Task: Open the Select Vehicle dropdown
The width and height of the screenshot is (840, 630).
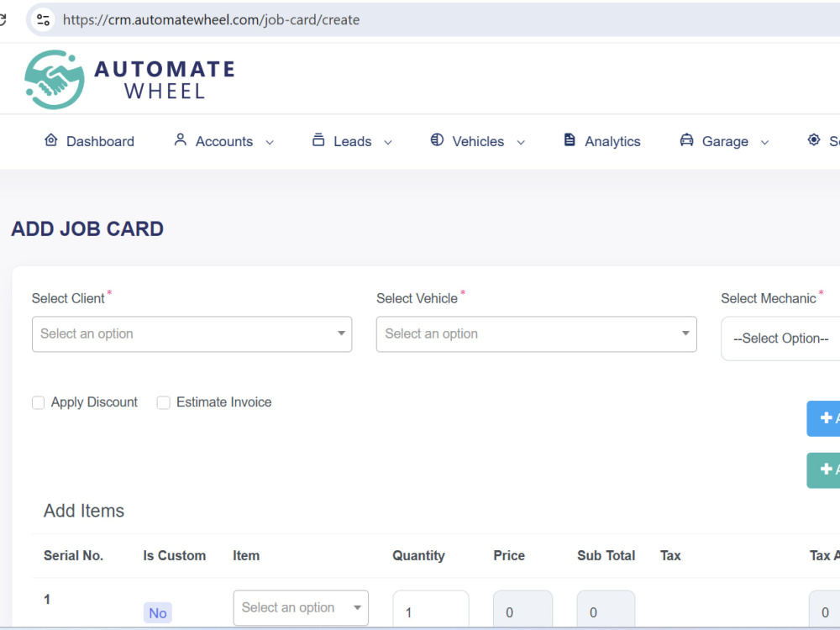Action: (x=536, y=334)
